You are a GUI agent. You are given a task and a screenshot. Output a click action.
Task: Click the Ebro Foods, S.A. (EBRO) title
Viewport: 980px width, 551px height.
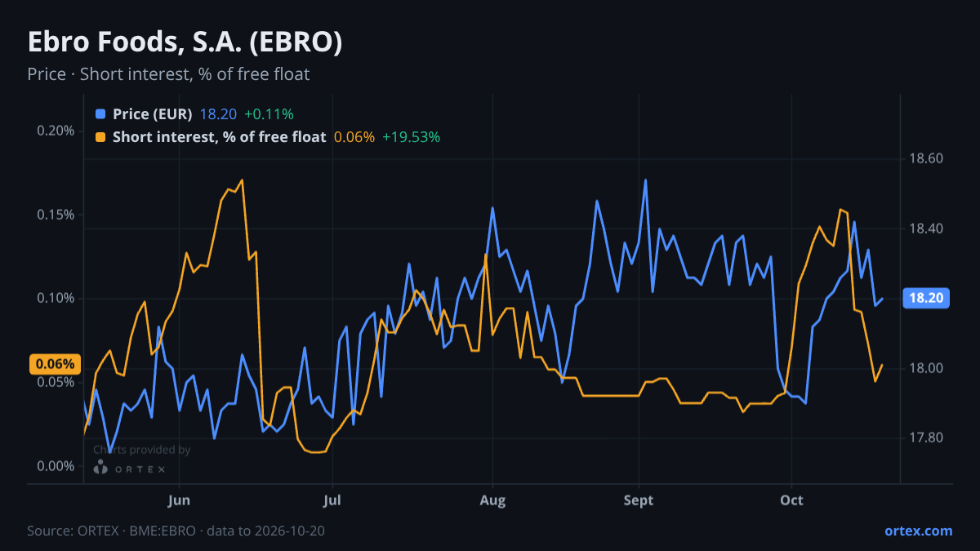pos(185,42)
